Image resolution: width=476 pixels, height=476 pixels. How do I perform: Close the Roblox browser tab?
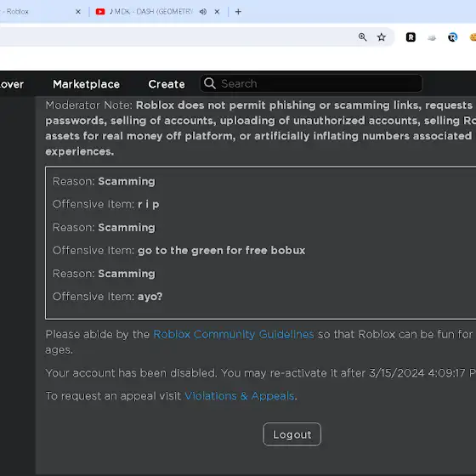click(78, 12)
